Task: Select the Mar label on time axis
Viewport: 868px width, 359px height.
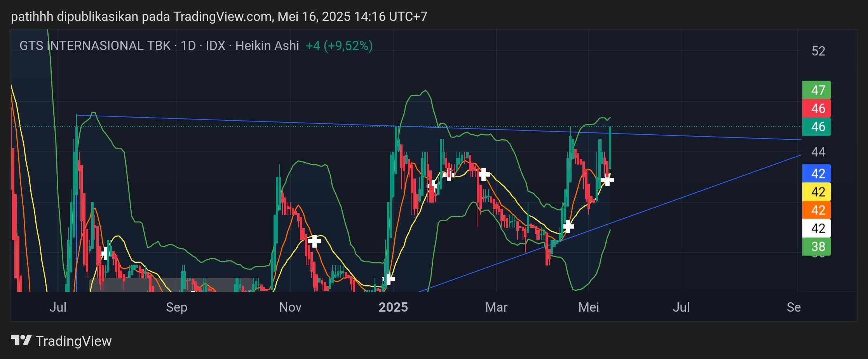Action: point(496,307)
